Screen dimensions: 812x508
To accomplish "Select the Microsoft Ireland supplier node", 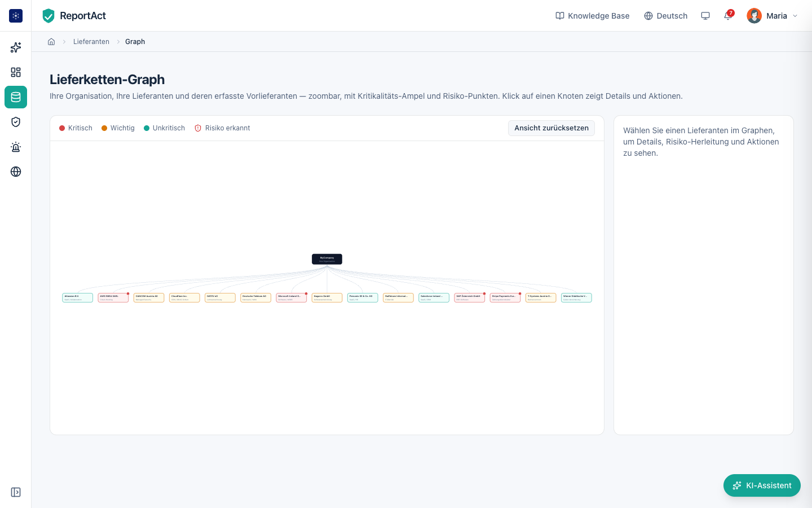I will pos(292,297).
